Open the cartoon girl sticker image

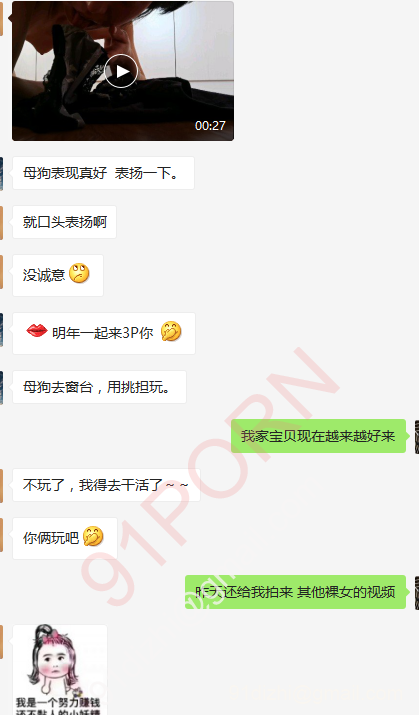[60, 670]
